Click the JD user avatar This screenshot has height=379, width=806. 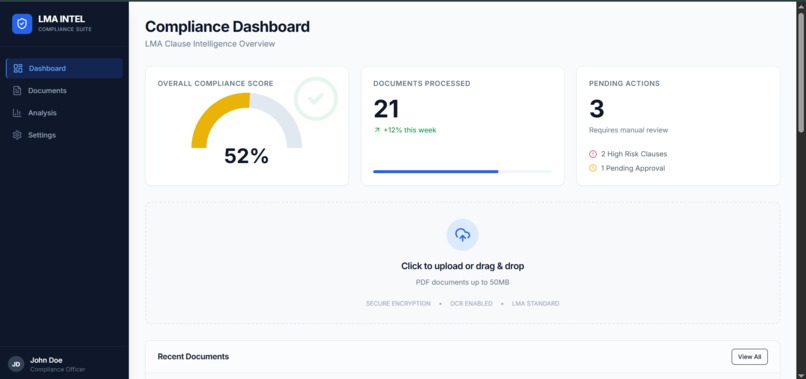tap(16, 364)
